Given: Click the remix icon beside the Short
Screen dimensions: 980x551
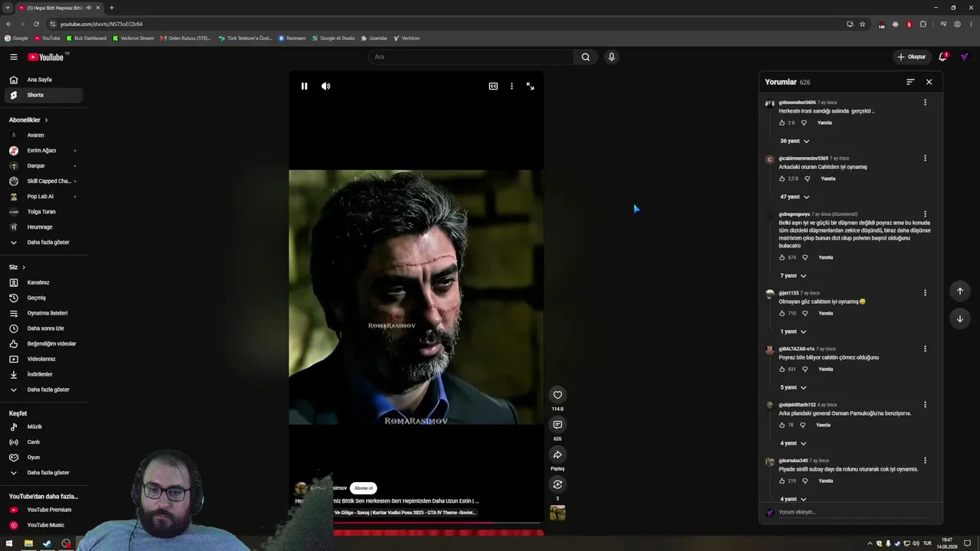Looking at the screenshot, I should pyautogui.click(x=557, y=484).
